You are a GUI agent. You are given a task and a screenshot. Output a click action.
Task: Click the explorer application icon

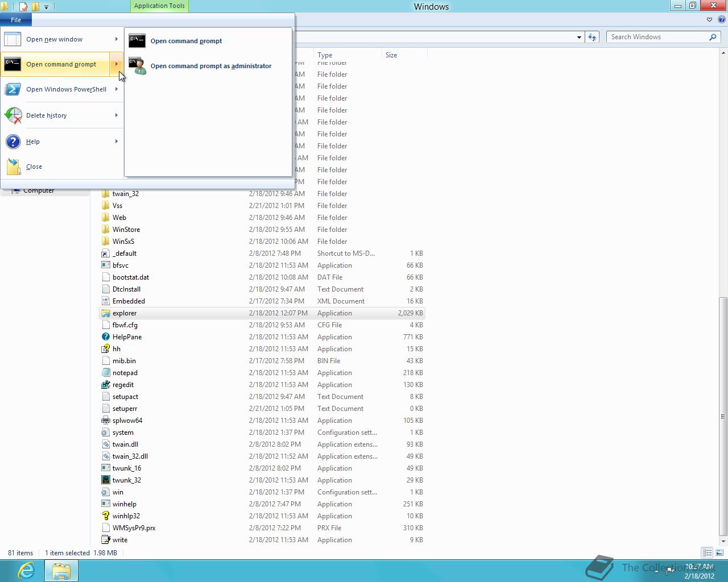[105, 313]
